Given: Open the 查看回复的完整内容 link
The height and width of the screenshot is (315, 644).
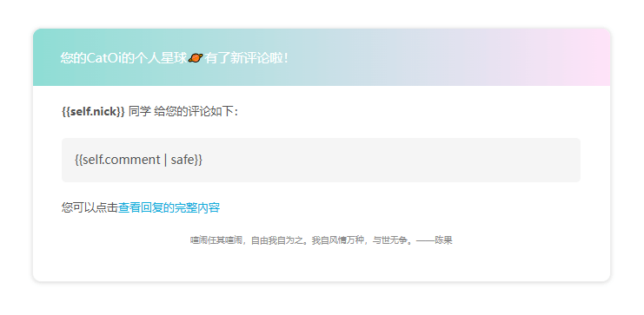Looking at the screenshot, I should click(x=169, y=208).
